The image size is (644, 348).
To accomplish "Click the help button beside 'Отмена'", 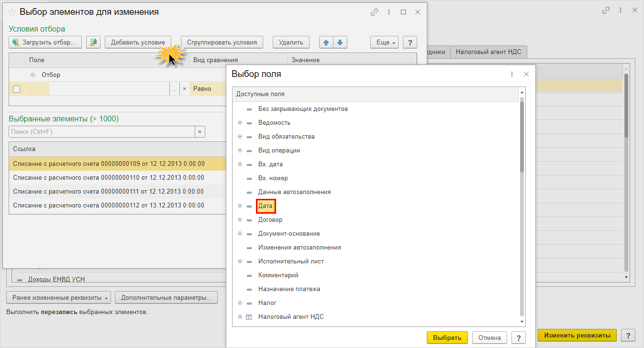I will pyautogui.click(x=518, y=337).
